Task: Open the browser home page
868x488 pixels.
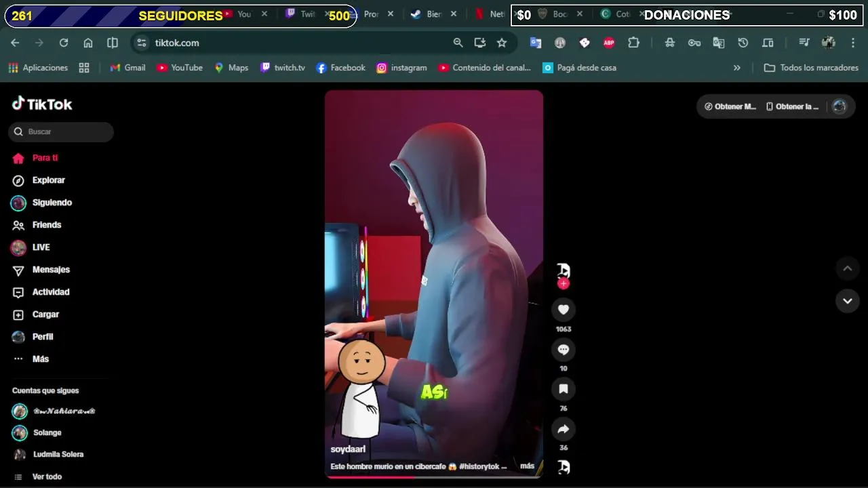Action: click(x=88, y=43)
